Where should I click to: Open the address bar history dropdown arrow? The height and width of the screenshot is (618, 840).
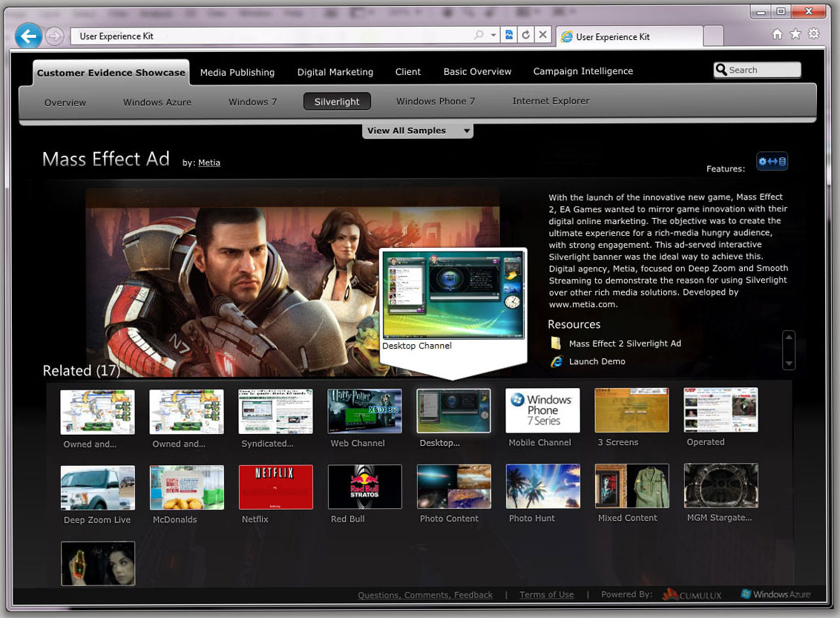493,36
